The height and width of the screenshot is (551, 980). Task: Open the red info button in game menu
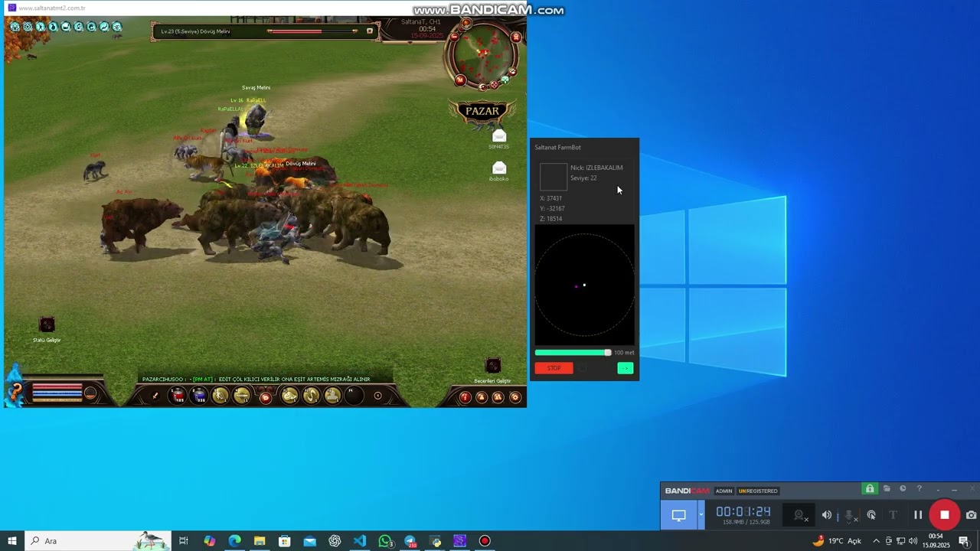tap(465, 397)
